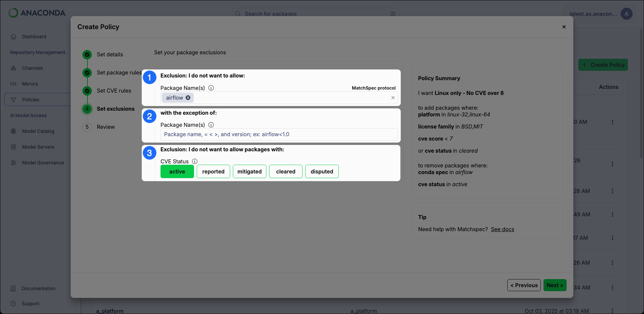Open the search filter options
644x314 pixels.
click(392, 14)
